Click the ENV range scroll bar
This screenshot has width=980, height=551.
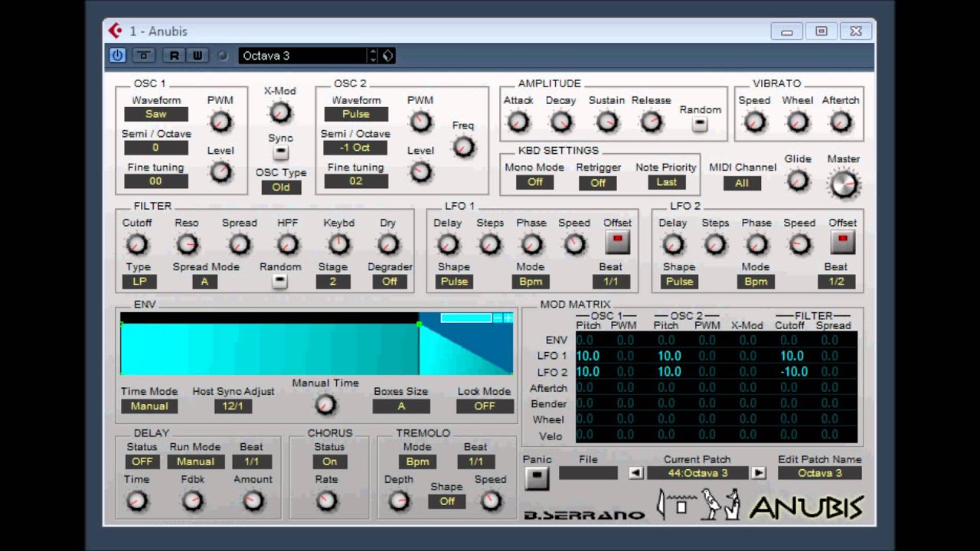click(465, 318)
